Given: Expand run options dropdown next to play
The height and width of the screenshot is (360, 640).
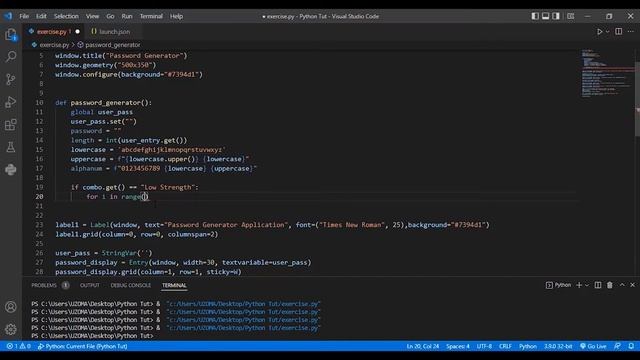Looking at the screenshot, I should (x=607, y=32).
